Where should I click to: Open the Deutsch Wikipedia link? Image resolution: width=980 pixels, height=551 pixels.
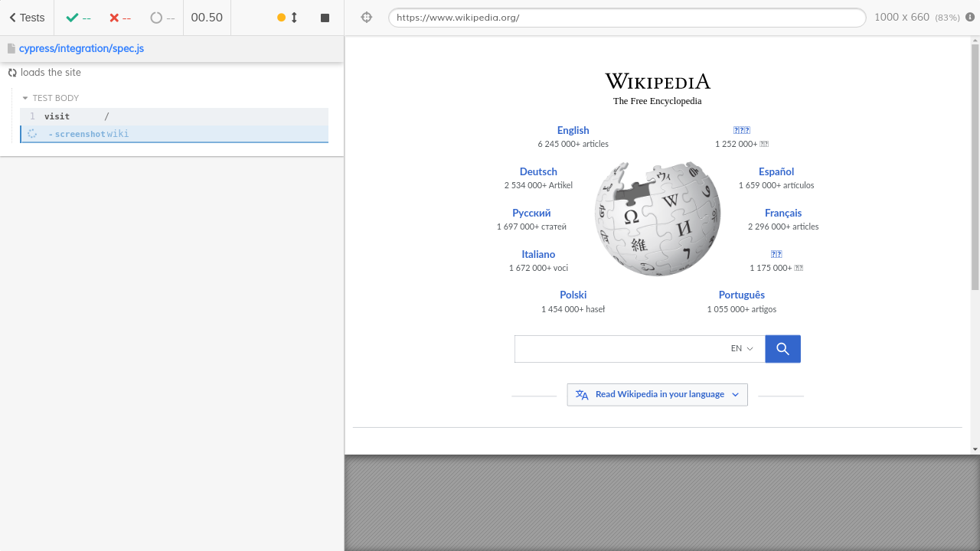pos(538,171)
